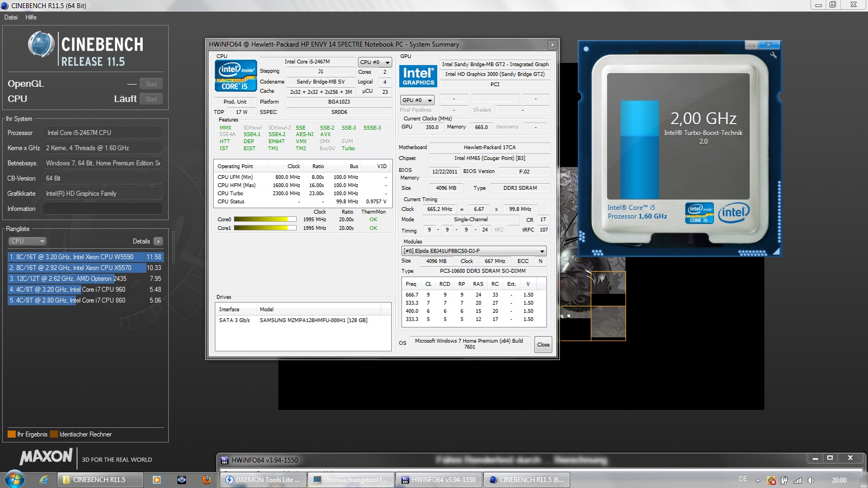
Task: Switch to CINEBENCH R11.5 (64 Bit) taskbar button
Action: tap(527, 480)
